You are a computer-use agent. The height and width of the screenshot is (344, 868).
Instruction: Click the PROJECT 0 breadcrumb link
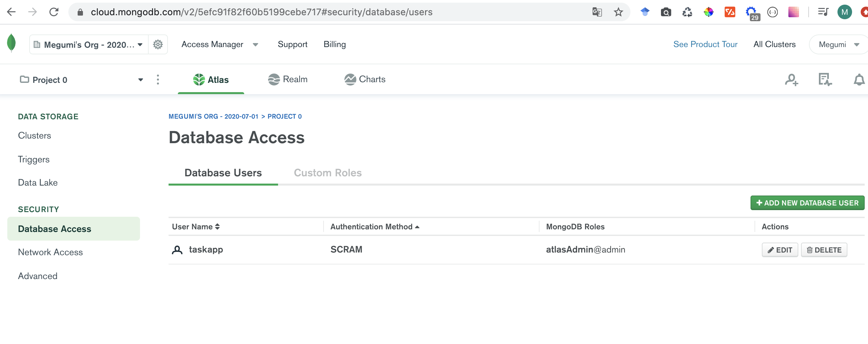(x=284, y=116)
